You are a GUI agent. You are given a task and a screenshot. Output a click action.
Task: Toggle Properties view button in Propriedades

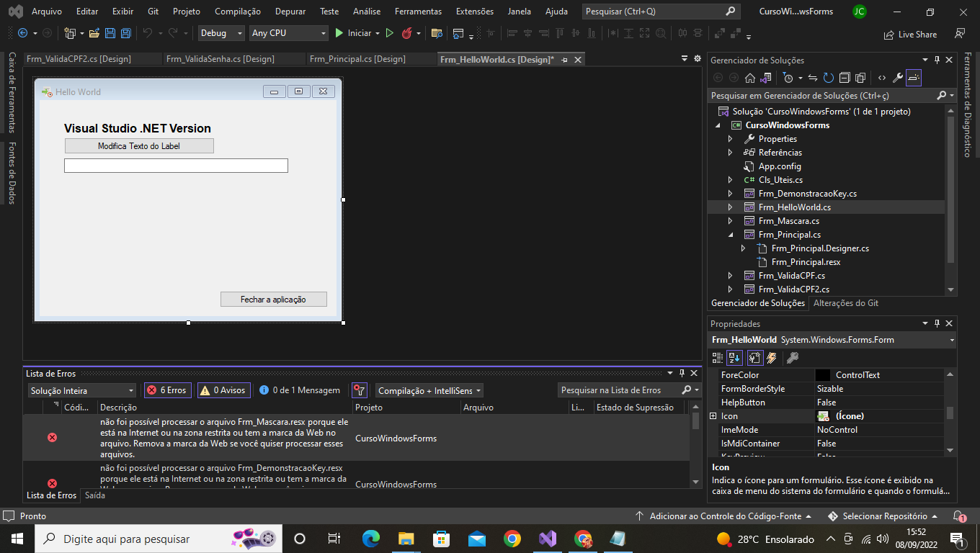(x=754, y=358)
